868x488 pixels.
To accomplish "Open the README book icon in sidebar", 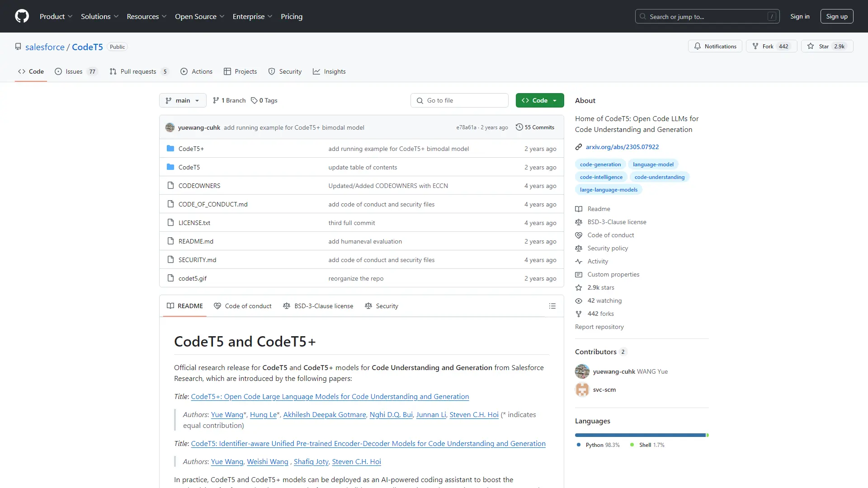I will pos(579,209).
